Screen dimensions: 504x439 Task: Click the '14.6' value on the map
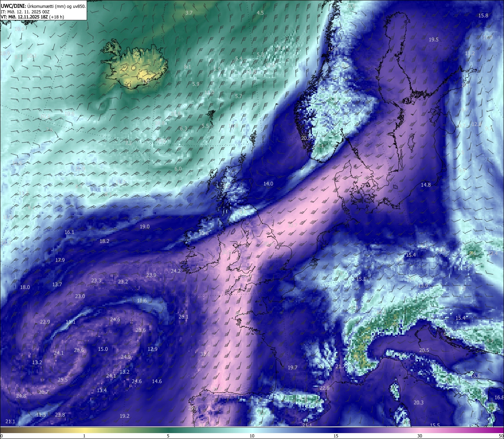pyautogui.click(x=157, y=382)
